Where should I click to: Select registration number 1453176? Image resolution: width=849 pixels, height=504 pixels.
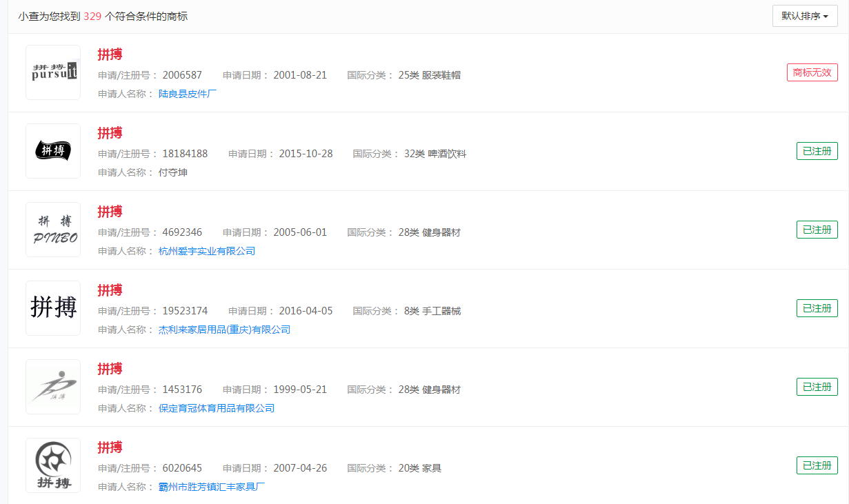pyautogui.click(x=182, y=390)
